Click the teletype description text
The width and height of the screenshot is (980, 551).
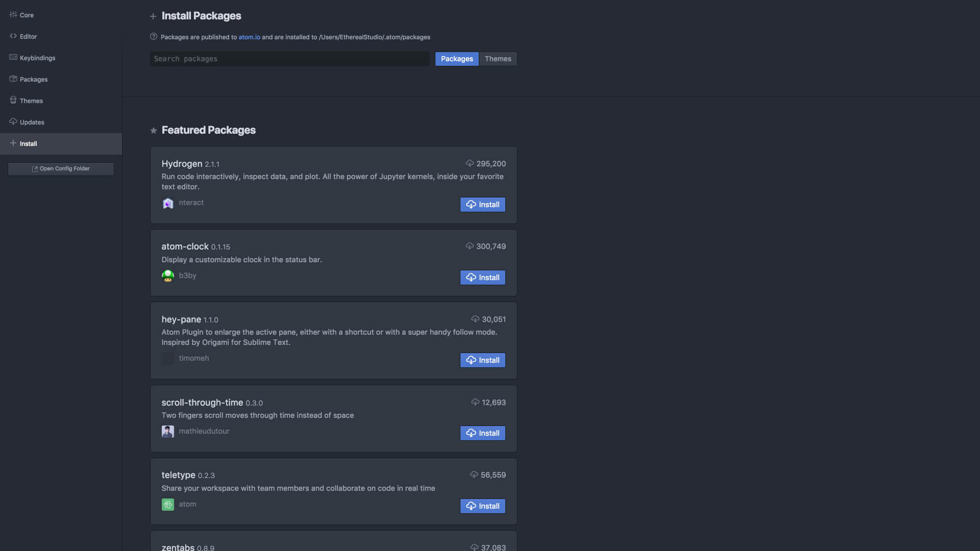coord(298,488)
